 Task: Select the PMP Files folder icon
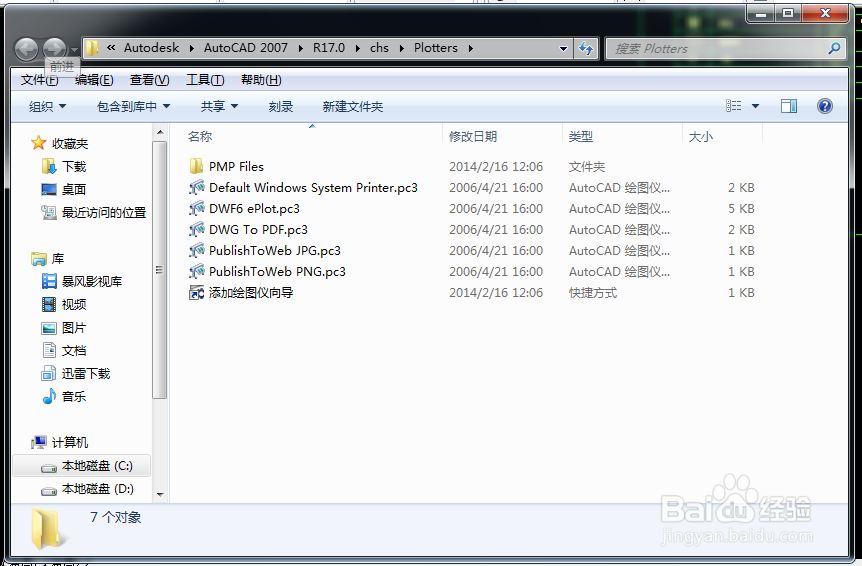[x=196, y=167]
